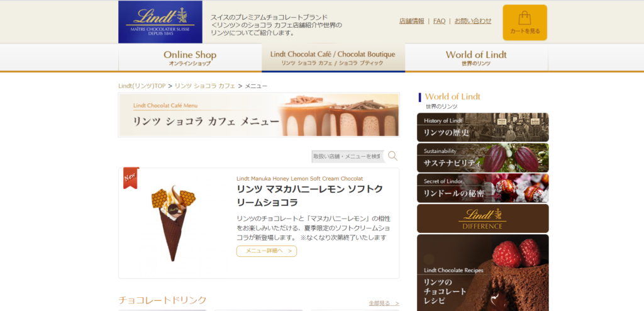Click the チョコレートドリンク section heading

pyautogui.click(x=162, y=300)
